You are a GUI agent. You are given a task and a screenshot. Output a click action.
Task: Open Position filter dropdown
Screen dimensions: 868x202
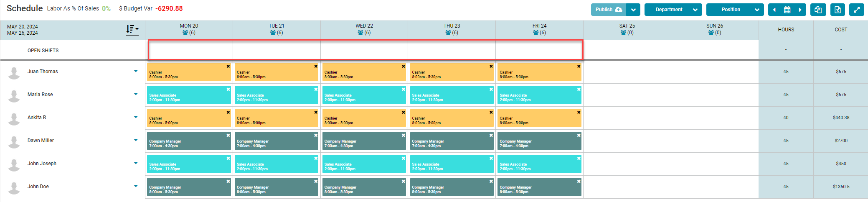pos(734,10)
